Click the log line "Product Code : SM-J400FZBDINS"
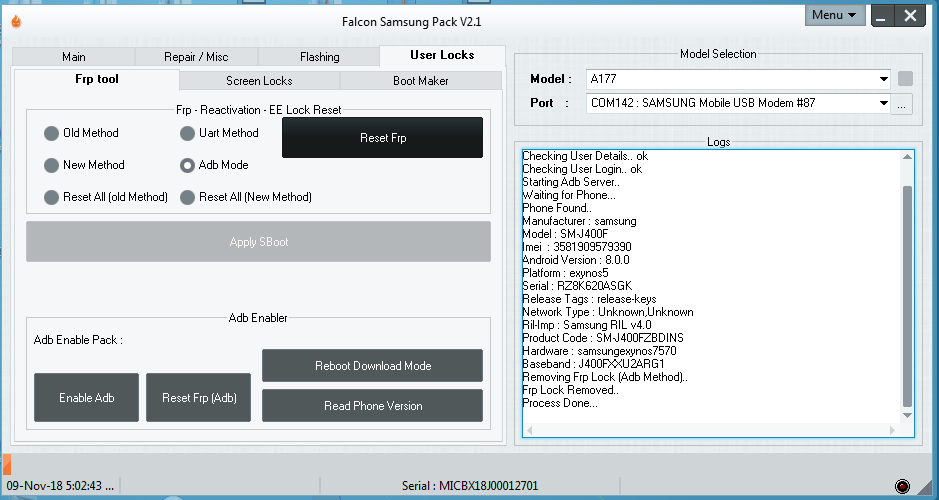Image resolution: width=939 pixels, height=500 pixels. [x=603, y=338]
